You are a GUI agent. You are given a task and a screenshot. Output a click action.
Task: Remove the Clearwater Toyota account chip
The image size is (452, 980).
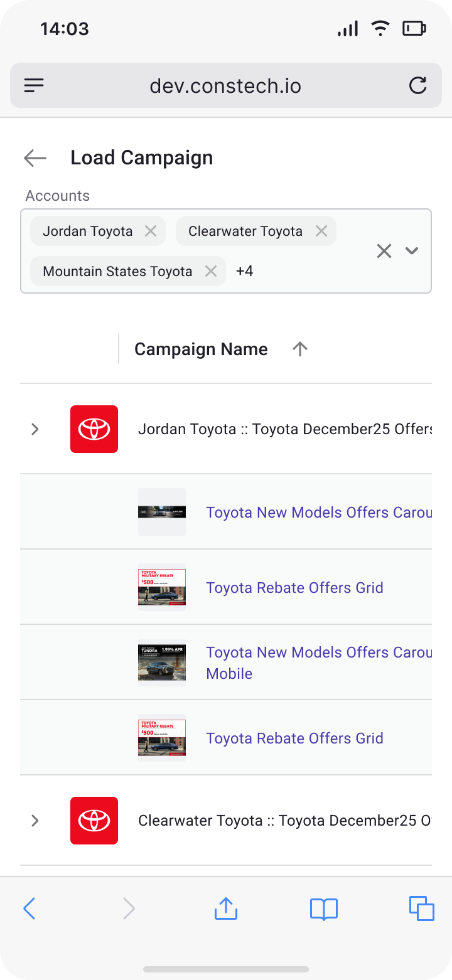click(x=321, y=231)
